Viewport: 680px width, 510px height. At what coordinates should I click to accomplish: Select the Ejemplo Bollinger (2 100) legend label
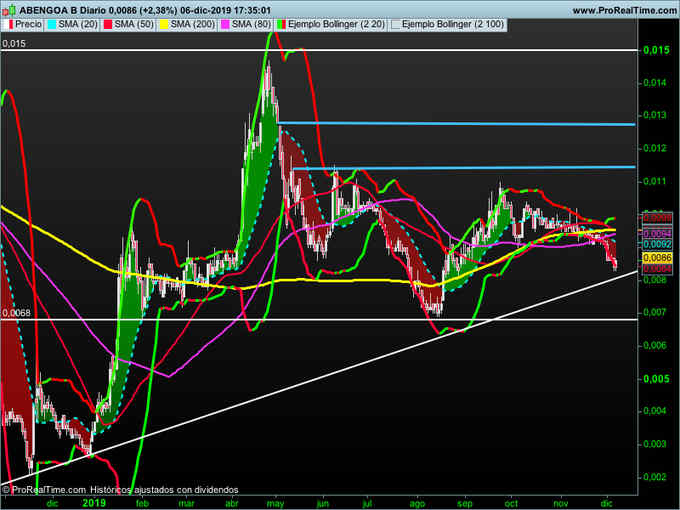click(453, 24)
